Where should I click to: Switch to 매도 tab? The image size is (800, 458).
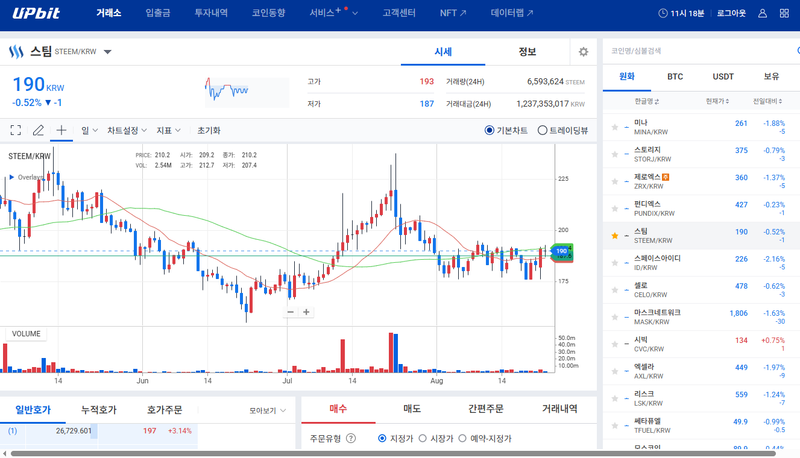(412, 409)
